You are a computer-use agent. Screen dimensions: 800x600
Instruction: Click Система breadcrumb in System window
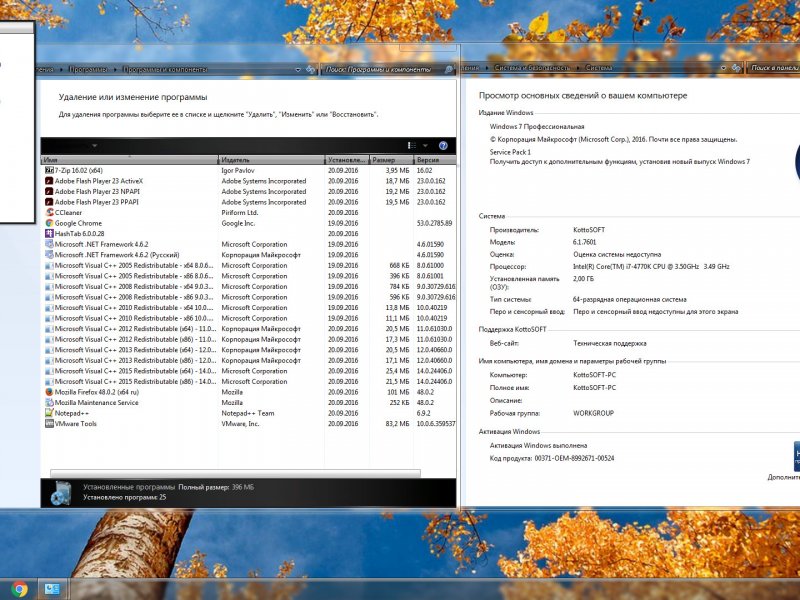[x=599, y=67]
